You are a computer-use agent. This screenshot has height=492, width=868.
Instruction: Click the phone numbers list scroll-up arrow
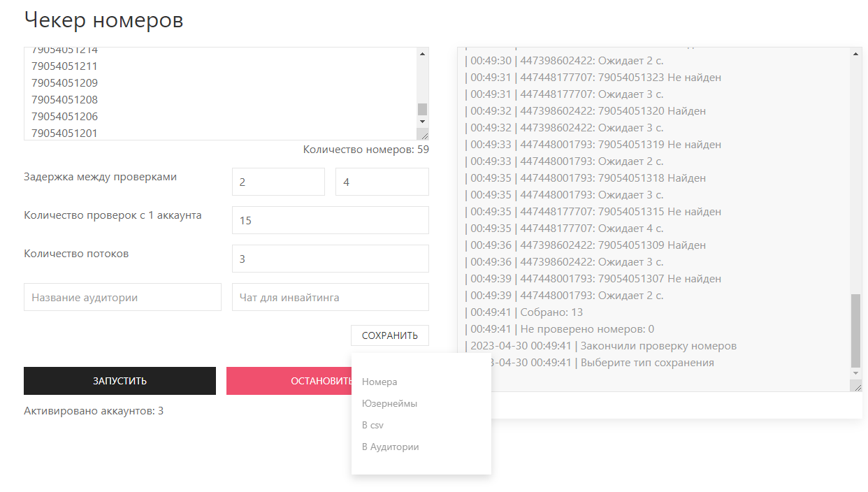pos(422,54)
